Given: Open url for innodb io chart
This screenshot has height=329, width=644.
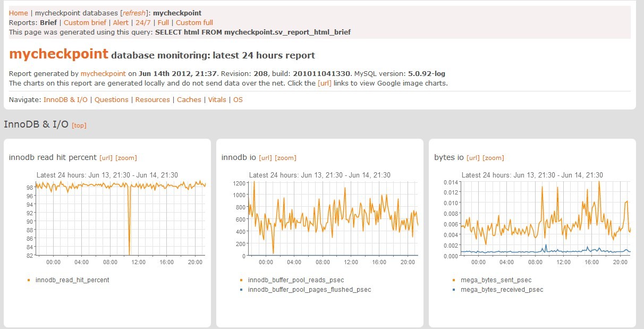Looking at the screenshot, I should click(x=265, y=158).
